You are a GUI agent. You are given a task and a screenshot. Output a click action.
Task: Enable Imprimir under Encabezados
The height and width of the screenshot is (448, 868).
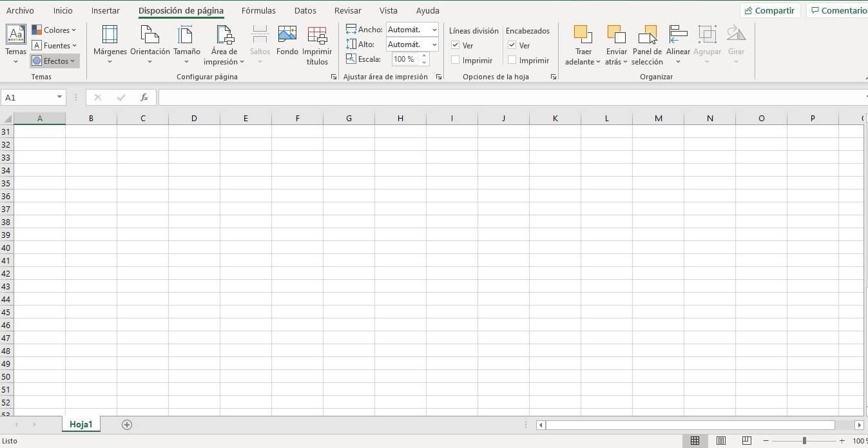[x=512, y=61]
